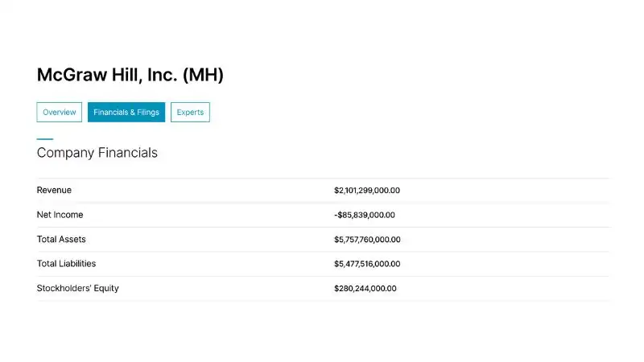Click the revenue value $2,101,299,000.00

tap(367, 191)
